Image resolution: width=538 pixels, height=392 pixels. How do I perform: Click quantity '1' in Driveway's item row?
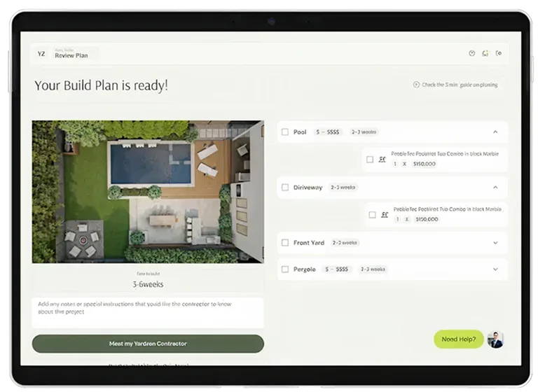coord(397,219)
